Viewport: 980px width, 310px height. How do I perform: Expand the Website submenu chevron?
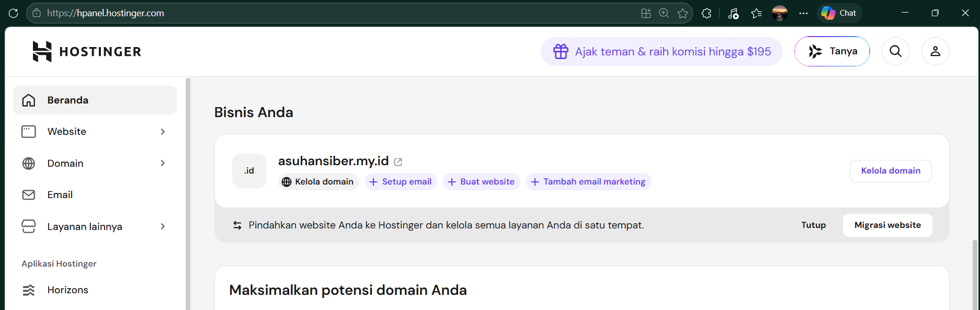[163, 132]
